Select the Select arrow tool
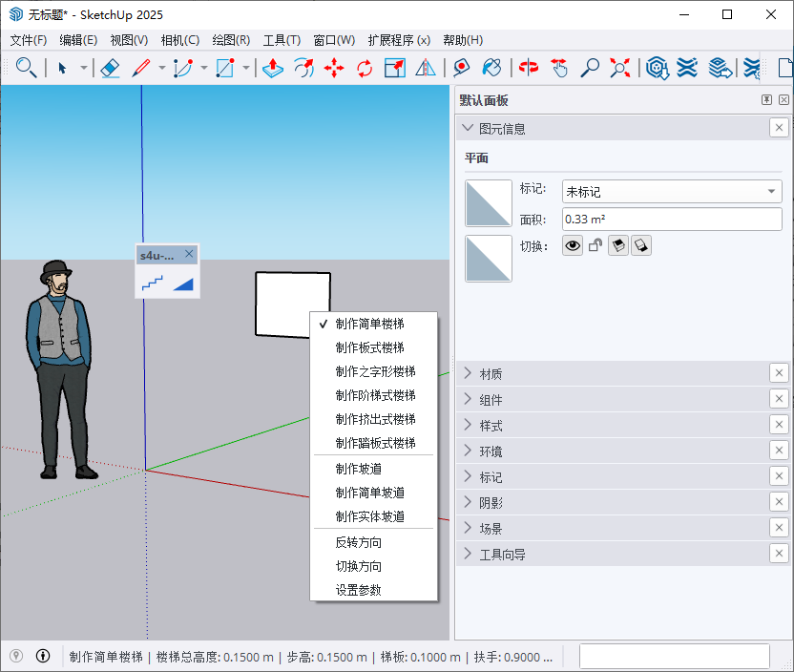Screen dimensions: 794x672 coord(64,68)
